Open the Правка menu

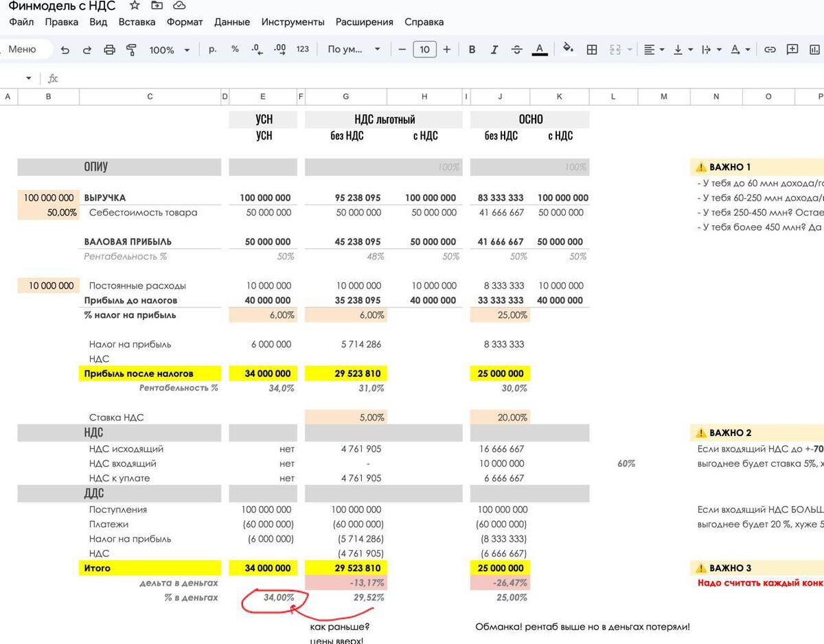pos(62,22)
